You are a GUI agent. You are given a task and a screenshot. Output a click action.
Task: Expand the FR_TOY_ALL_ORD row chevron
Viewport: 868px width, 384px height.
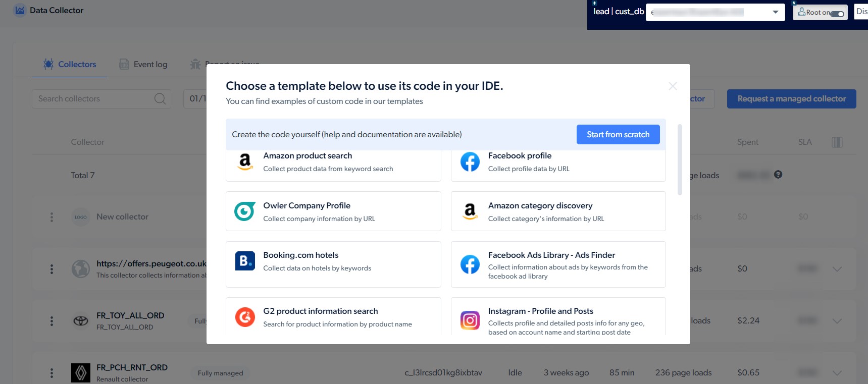(x=837, y=321)
